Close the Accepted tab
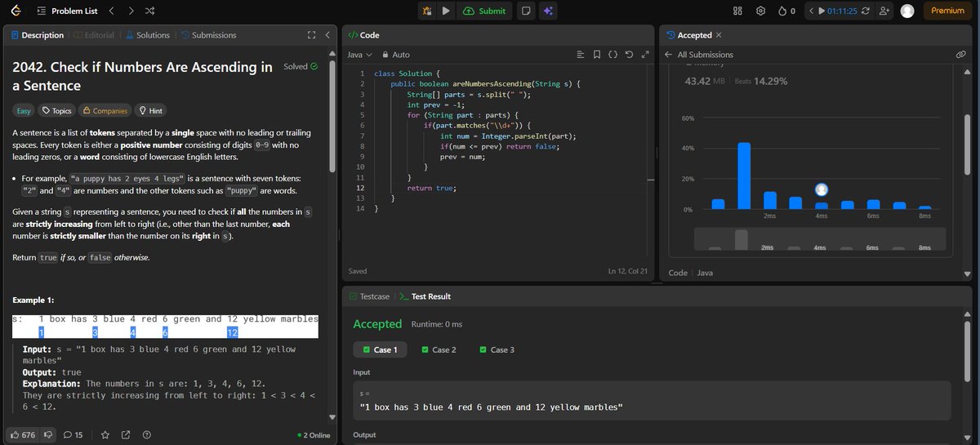This screenshot has width=980, height=445. tap(719, 35)
